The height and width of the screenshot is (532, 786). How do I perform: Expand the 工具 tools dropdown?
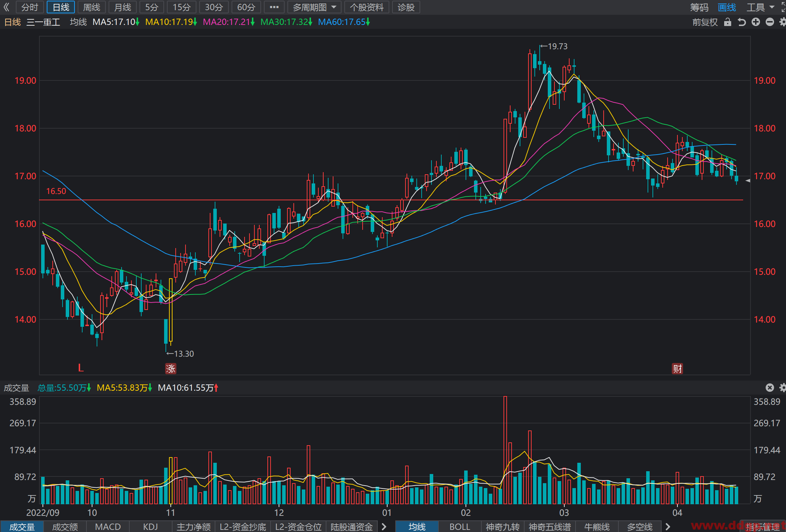click(x=761, y=7)
